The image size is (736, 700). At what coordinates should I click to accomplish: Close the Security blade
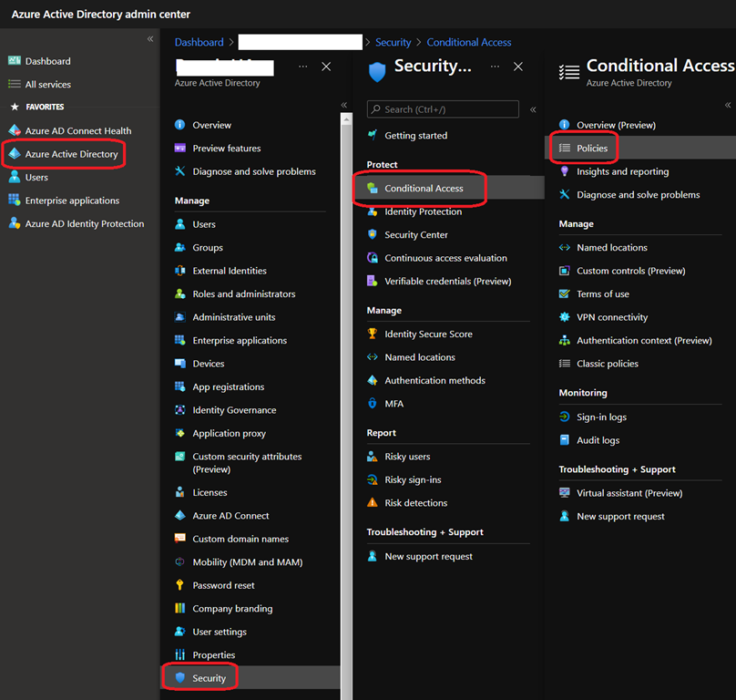pos(518,67)
